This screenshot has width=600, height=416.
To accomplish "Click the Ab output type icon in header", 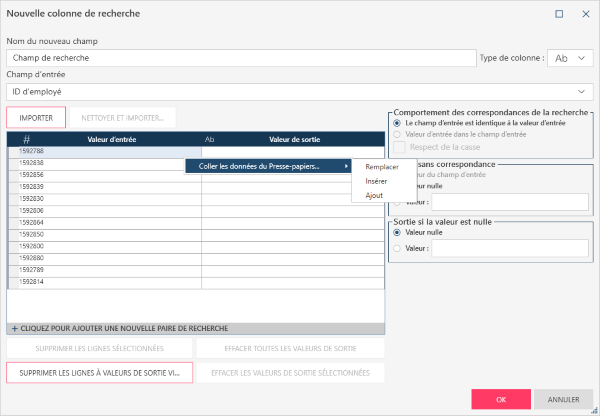I will (x=209, y=139).
